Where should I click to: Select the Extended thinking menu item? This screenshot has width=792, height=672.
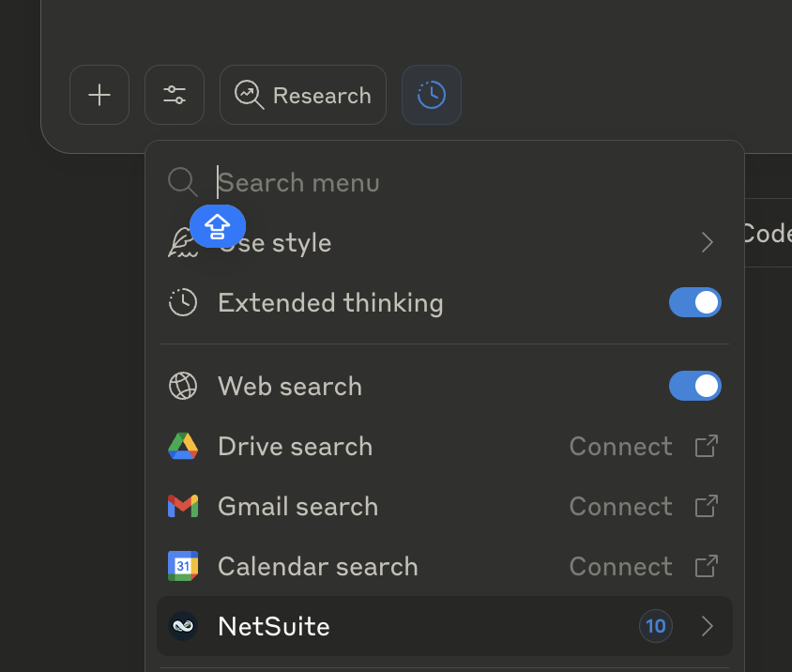pos(330,303)
